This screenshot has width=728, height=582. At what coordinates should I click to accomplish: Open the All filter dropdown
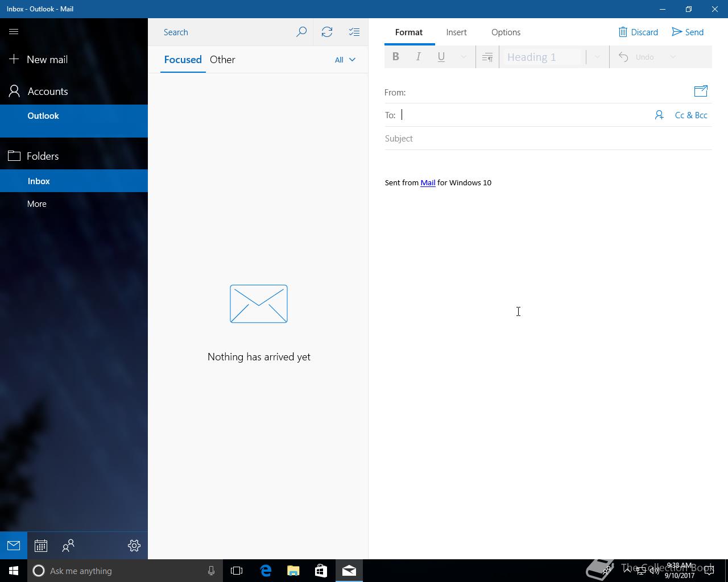click(345, 60)
